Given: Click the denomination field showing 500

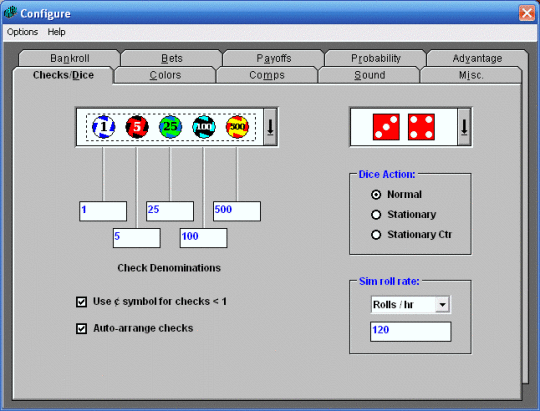Looking at the screenshot, I should point(237,211).
